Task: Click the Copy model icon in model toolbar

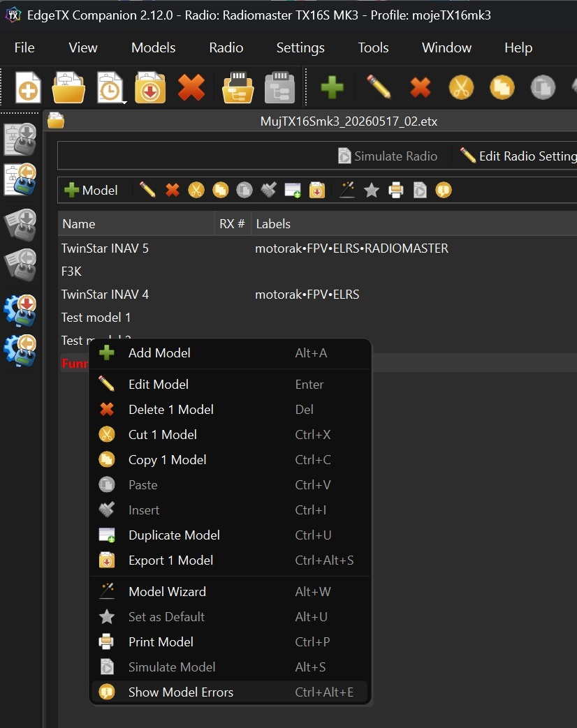Action: 220,190
